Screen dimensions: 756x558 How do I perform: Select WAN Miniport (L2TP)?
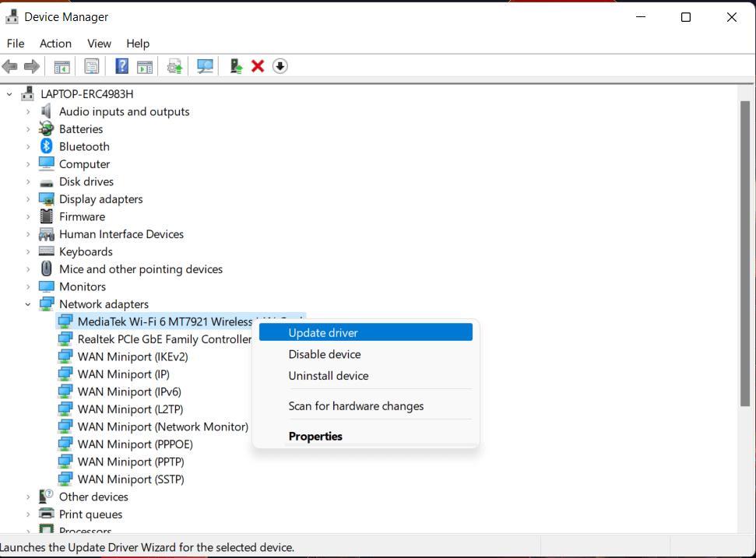coord(130,409)
